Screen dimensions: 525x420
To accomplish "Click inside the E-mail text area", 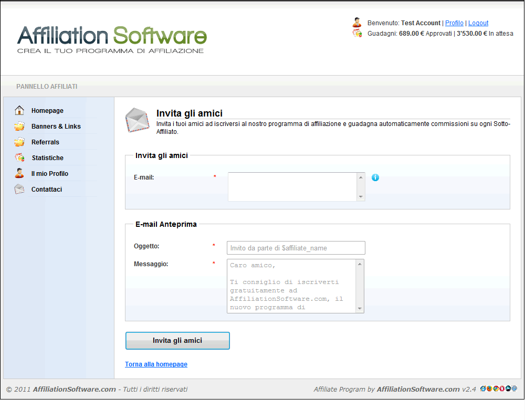I will click(292, 187).
